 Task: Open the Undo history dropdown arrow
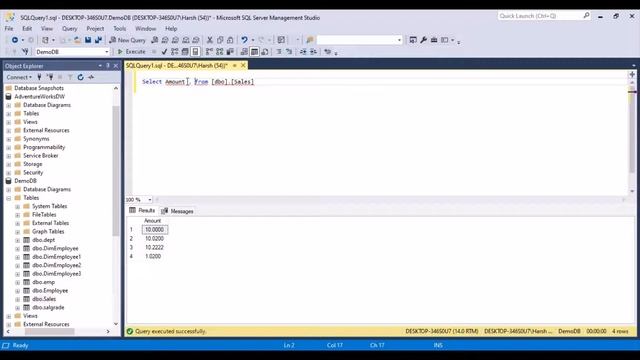click(253, 40)
